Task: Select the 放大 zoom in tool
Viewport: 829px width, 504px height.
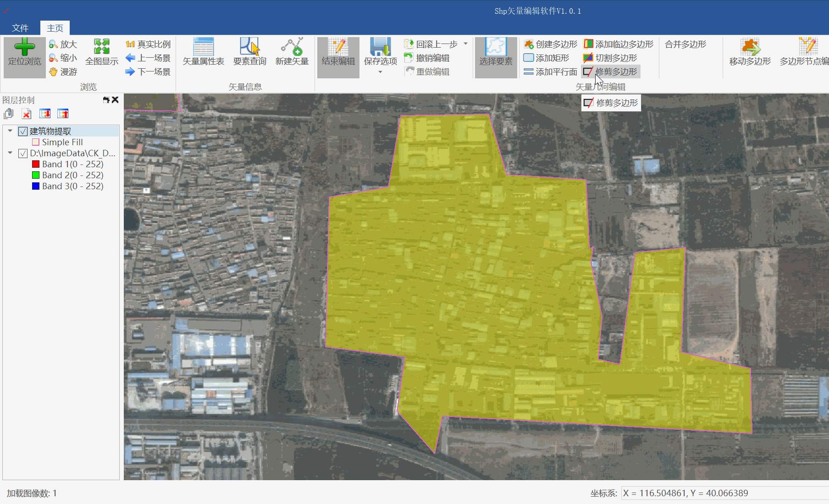Action: coord(63,44)
